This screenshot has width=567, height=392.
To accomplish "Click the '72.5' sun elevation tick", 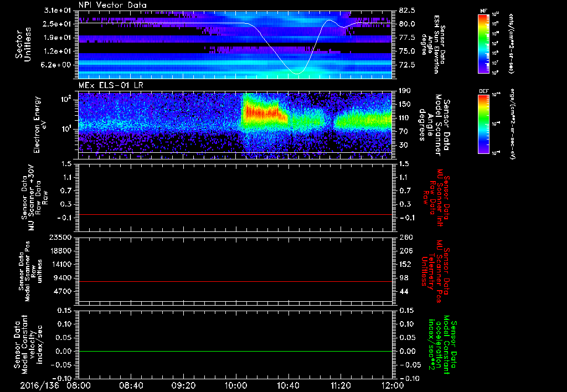I will pyautogui.click(x=407, y=65).
